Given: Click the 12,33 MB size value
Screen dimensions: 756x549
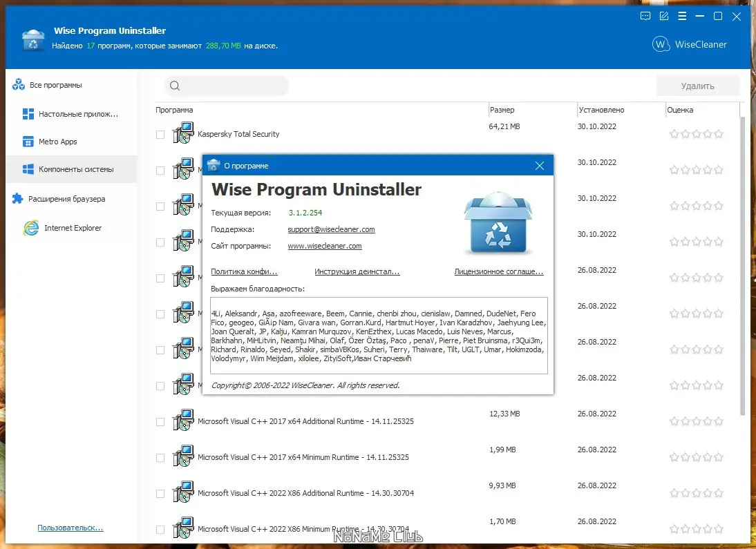Looking at the screenshot, I should [x=504, y=414].
